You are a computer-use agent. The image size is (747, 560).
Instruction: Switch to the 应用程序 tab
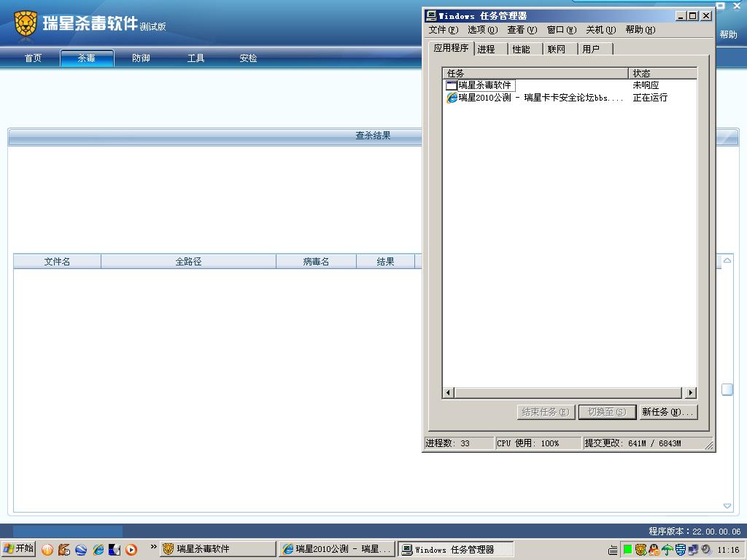tap(451, 48)
